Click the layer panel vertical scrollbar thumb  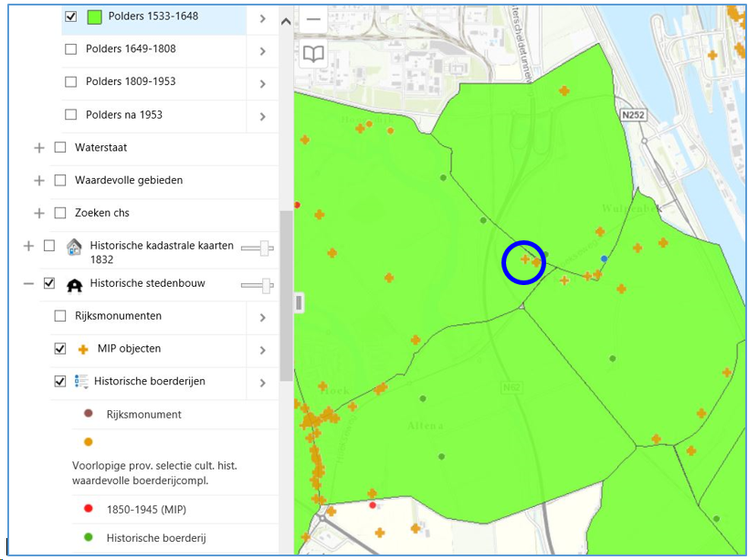coord(286,296)
